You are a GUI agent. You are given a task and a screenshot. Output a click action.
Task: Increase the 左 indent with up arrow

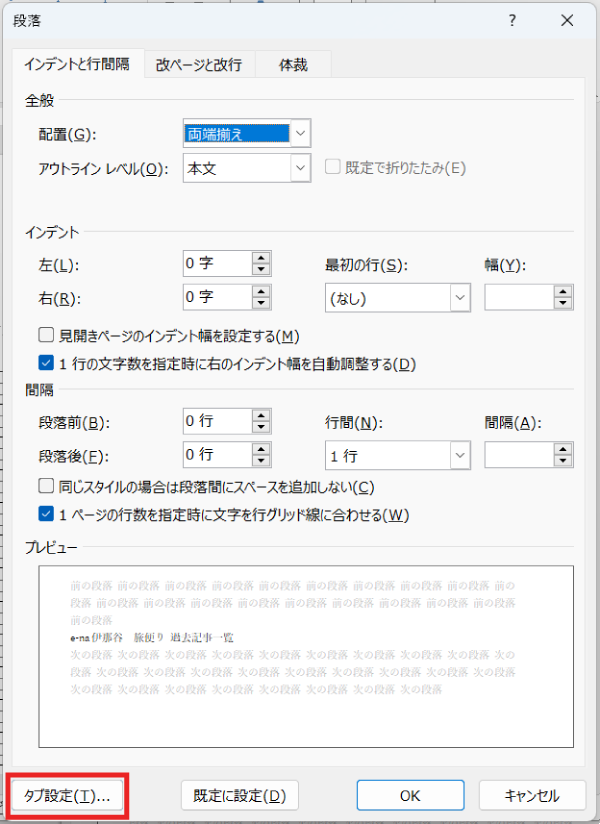(262, 258)
